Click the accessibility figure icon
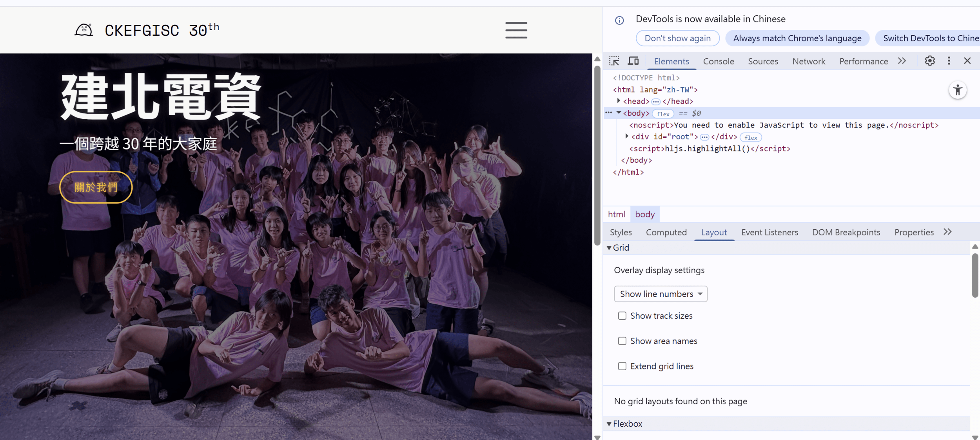The height and width of the screenshot is (440, 980). click(958, 90)
